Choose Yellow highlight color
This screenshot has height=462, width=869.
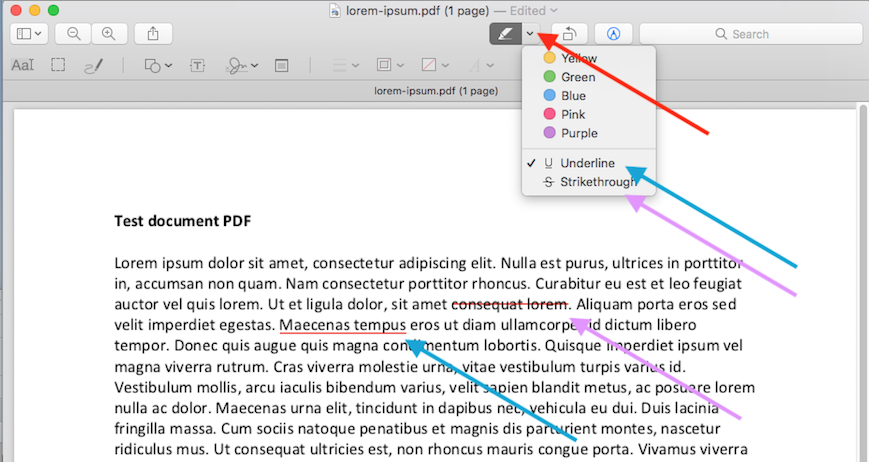[589, 58]
